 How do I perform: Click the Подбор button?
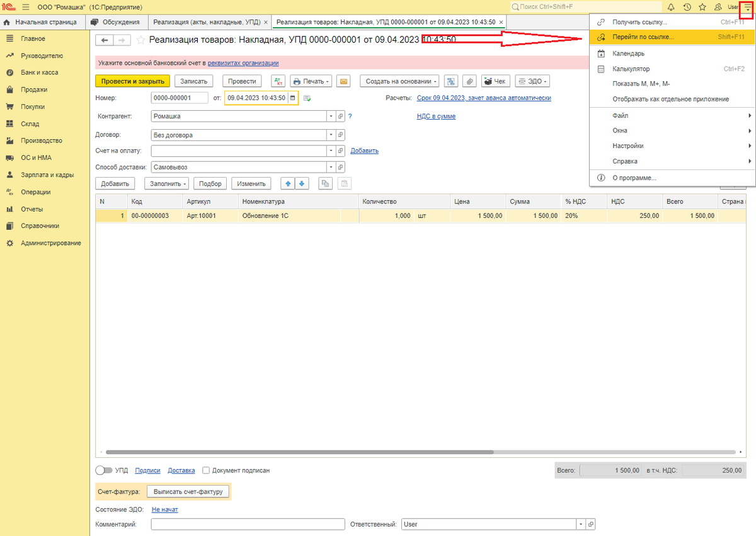click(x=211, y=184)
